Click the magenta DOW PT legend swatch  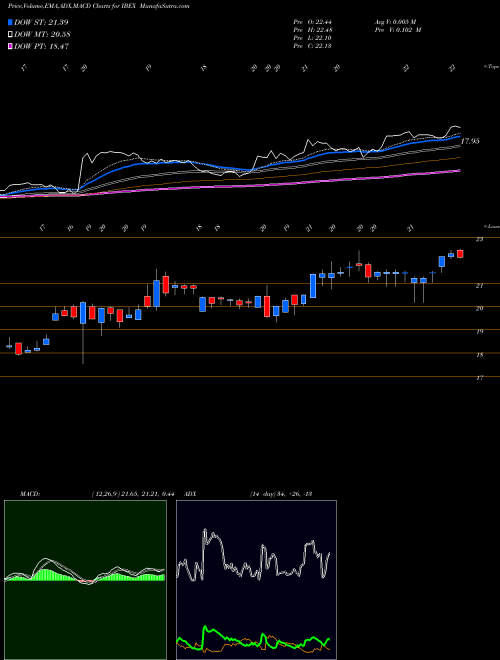point(11,46)
